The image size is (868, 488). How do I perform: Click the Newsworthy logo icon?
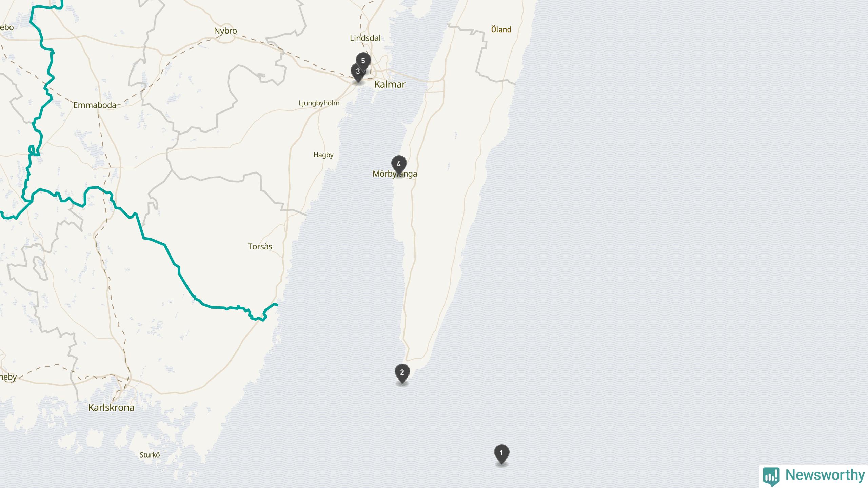(x=771, y=476)
